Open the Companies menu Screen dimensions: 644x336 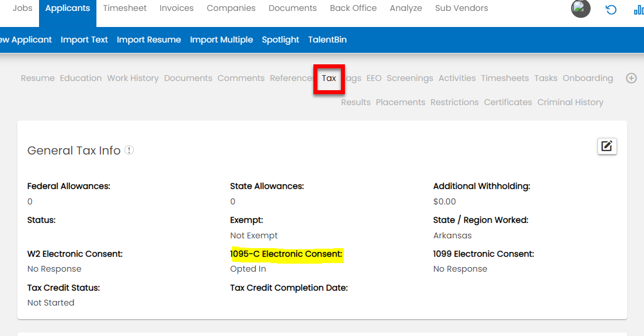click(231, 8)
